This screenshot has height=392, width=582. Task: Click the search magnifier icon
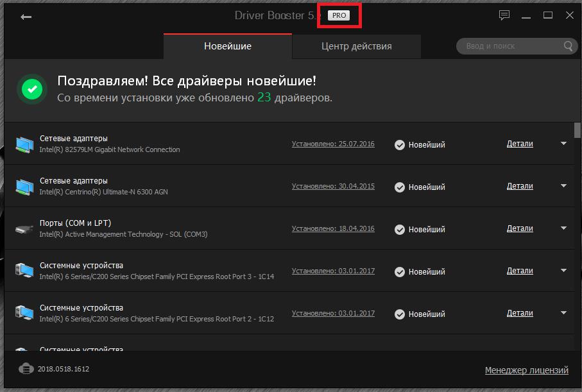tap(568, 46)
